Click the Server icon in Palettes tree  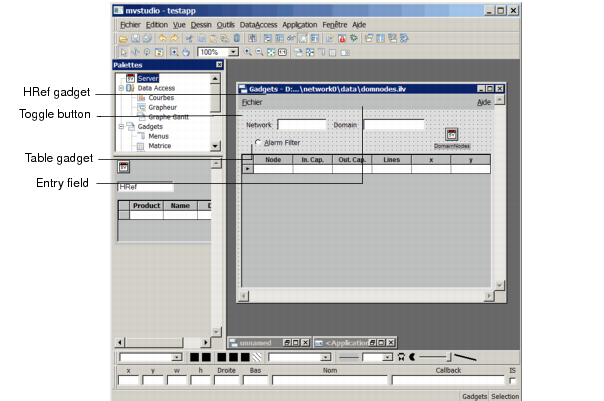click(131, 78)
